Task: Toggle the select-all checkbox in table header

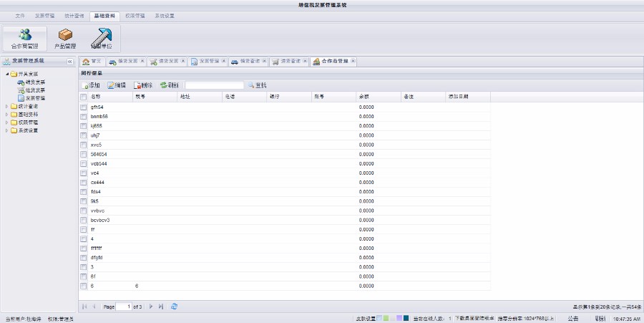Action: click(84, 97)
